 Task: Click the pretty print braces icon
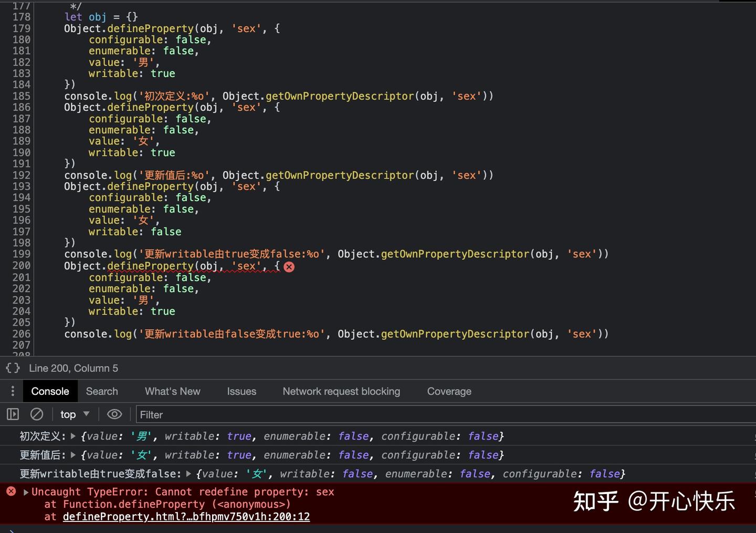(13, 368)
